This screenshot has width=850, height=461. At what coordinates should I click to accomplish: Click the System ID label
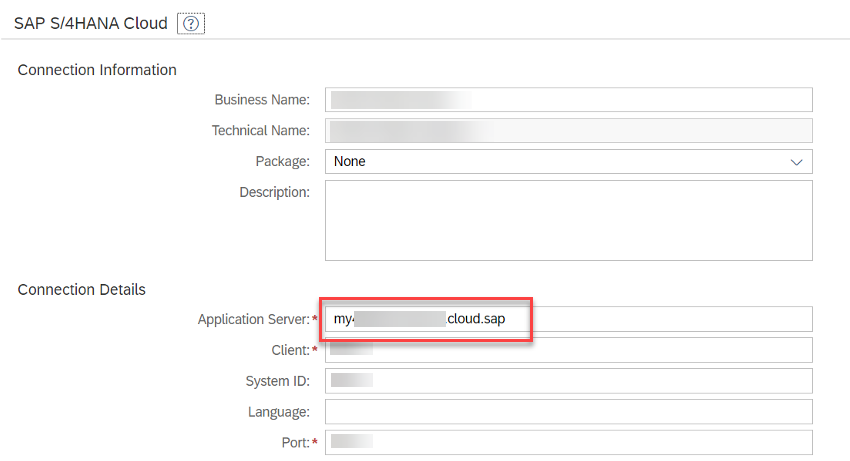(x=278, y=381)
